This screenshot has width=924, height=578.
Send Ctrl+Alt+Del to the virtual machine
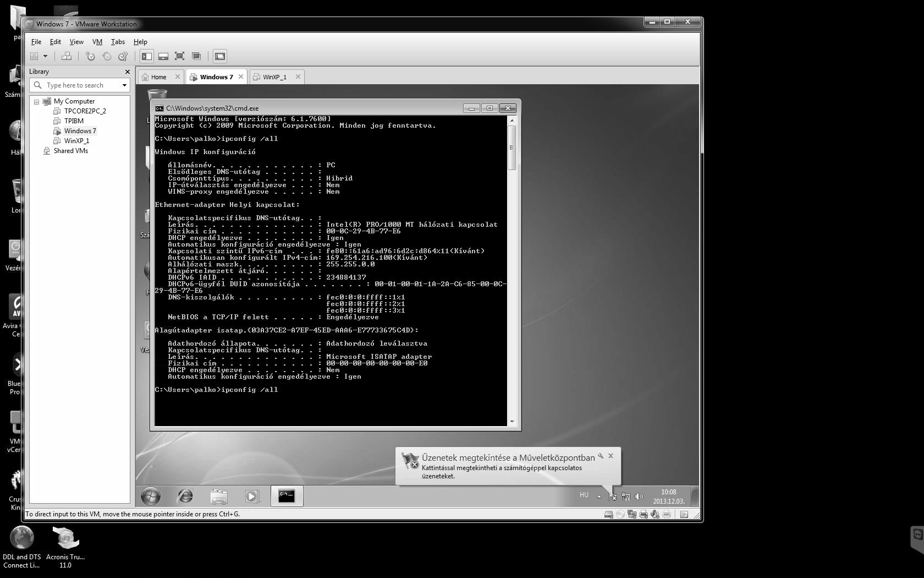click(x=67, y=56)
